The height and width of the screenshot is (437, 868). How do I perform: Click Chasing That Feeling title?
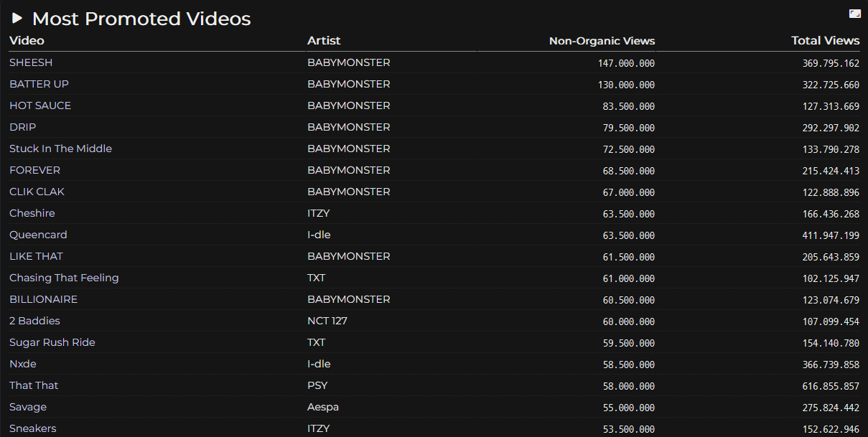click(x=64, y=278)
